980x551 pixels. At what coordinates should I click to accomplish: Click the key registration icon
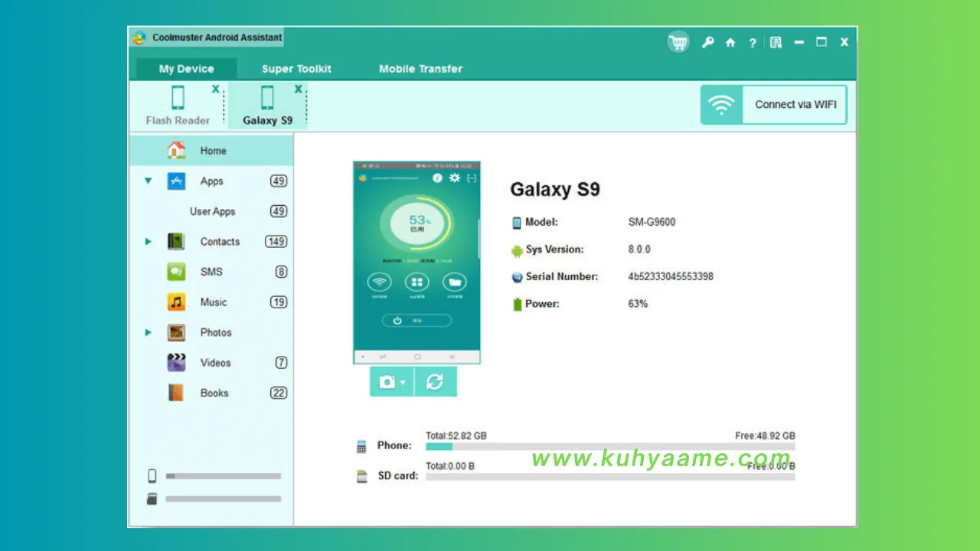click(708, 43)
